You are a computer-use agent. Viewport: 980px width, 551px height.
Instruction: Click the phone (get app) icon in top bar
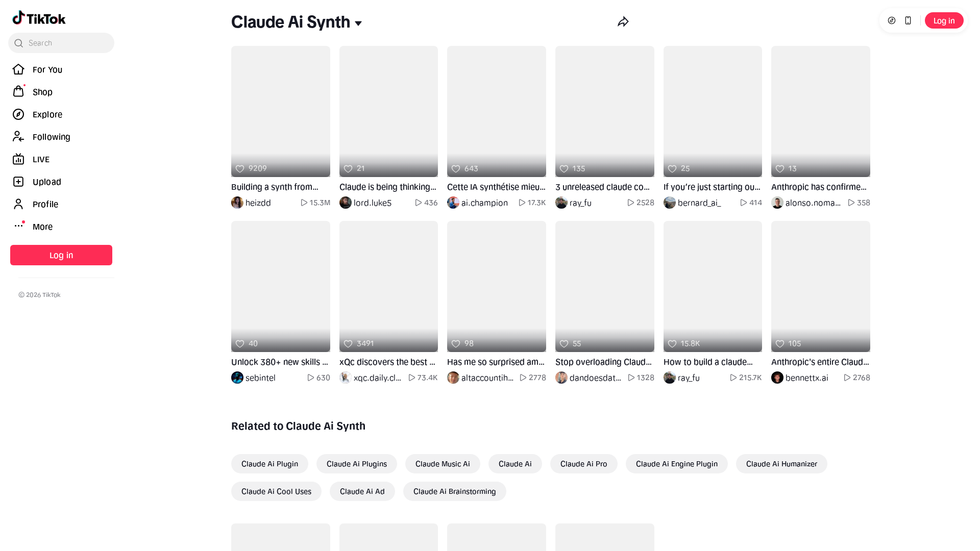click(x=908, y=20)
